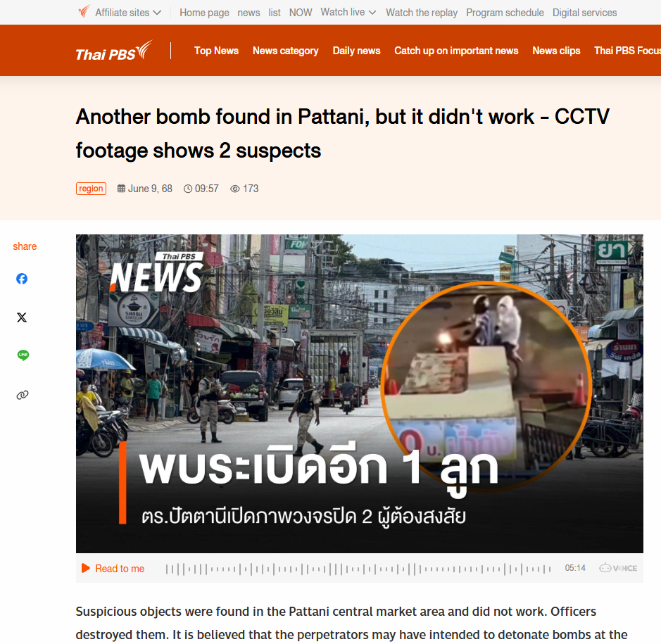Go to news in top bar
This screenshot has height=644, width=661.
pos(248,13)
